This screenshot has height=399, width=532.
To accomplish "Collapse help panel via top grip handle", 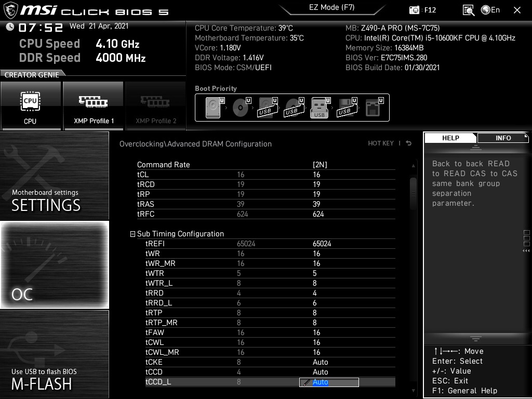I will pyautogui.click(x=476, y=148).
